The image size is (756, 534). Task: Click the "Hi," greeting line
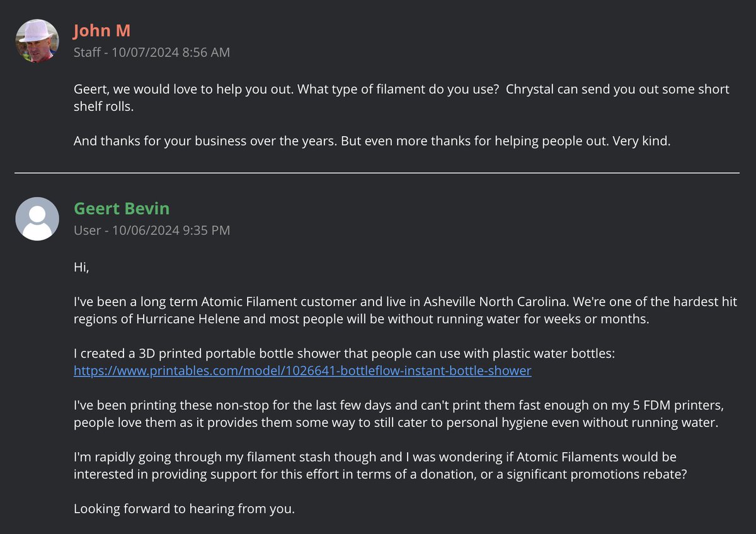pyautogui.click(x=82, y=268)
